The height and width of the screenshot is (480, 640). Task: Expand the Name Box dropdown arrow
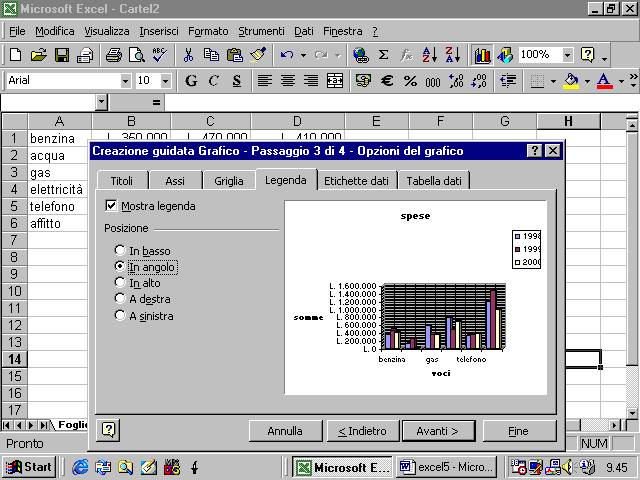[x=101, y=102]
